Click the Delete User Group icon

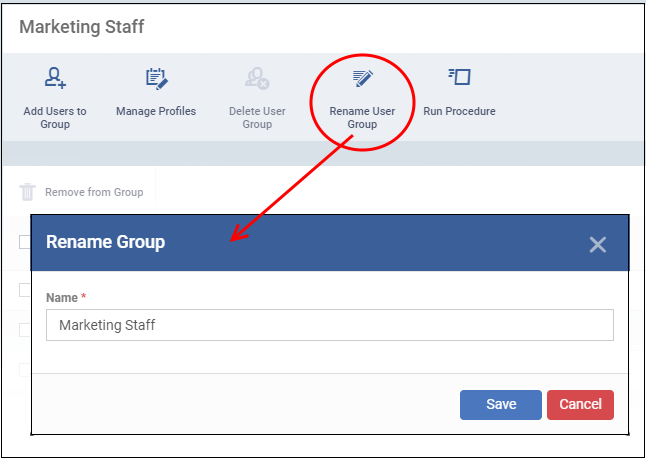(257, 78)
